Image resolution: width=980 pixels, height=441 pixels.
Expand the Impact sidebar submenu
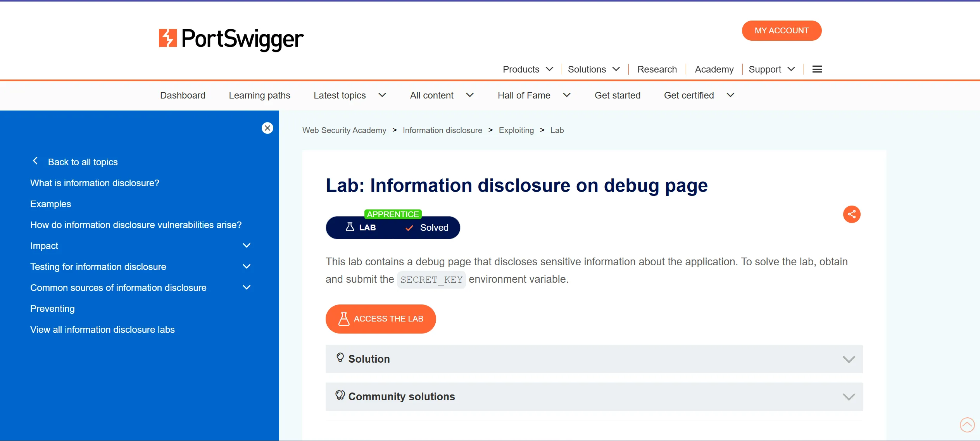click(247, 246)
